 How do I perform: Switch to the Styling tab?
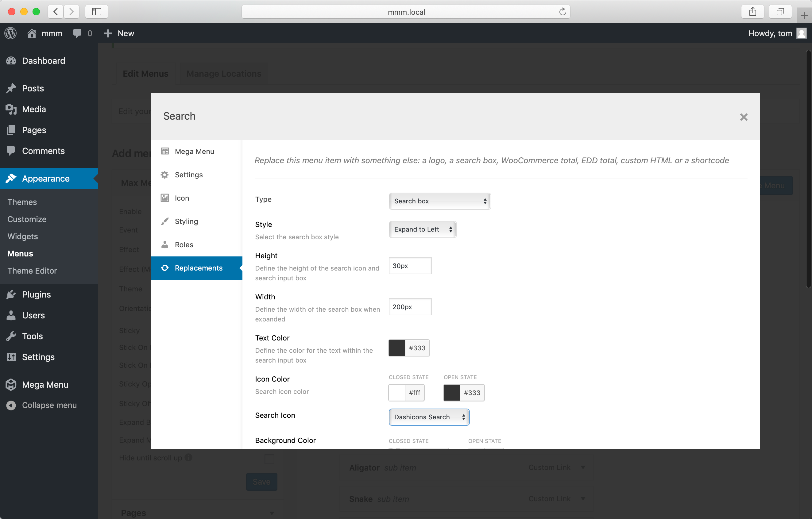click(186, 221)
